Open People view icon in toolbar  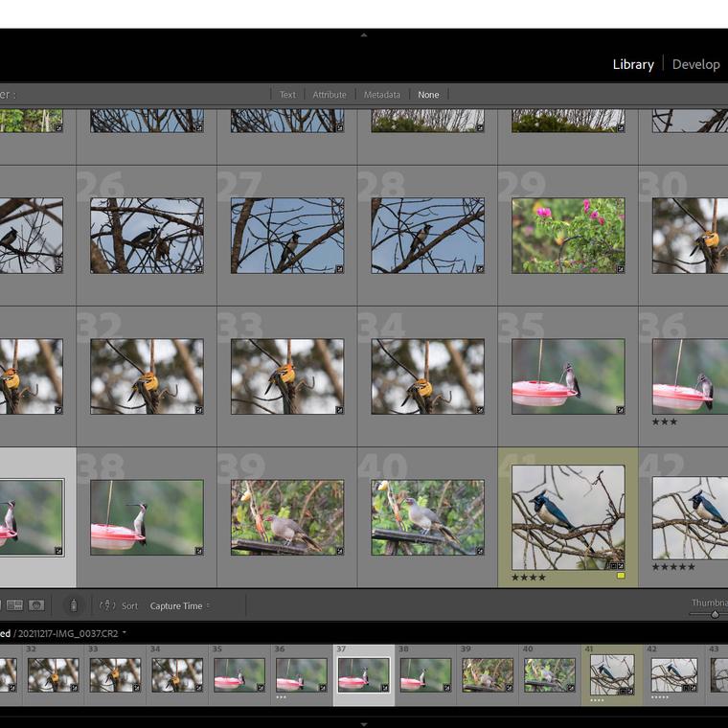point(36,605)
